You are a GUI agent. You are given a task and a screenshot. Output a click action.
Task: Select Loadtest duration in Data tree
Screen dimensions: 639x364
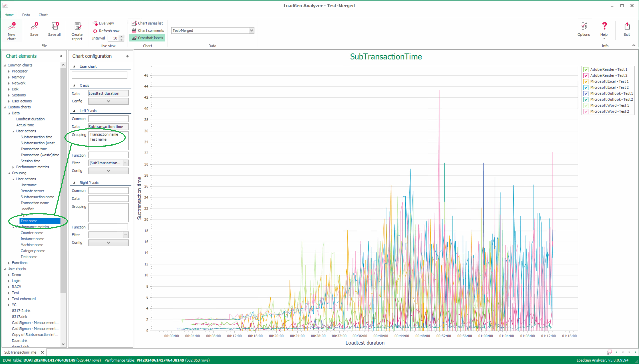click(x=30, y=119)
